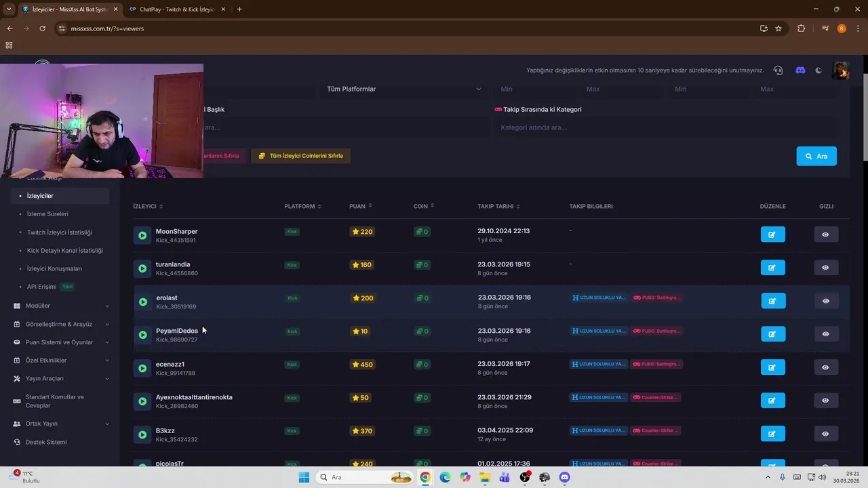Viewport: 868px width, 488px height.
Task: Reload the page
Action: [x=42, y=28]
